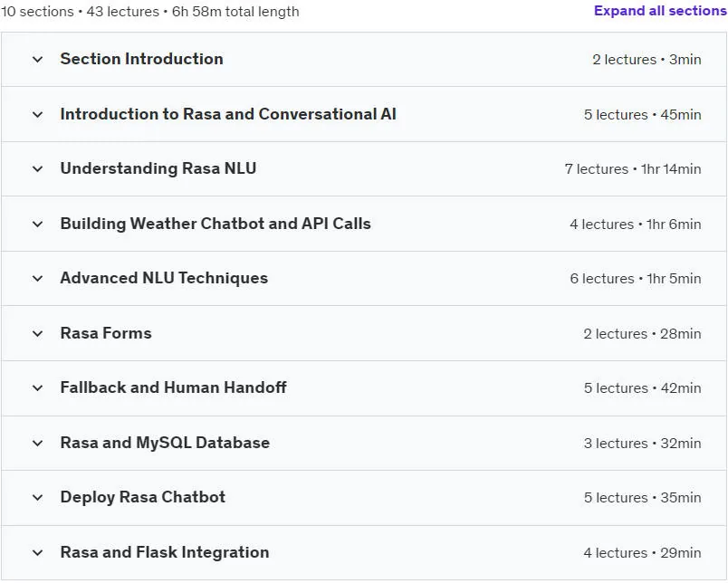
Task: Click the course summary '10 sections • 43 lectures' text
Action: pos(80,11)
